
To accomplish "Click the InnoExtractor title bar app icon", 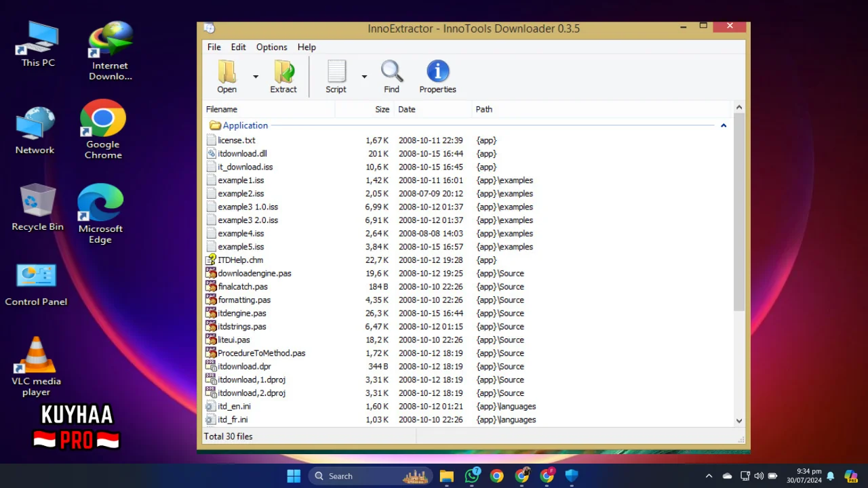I will 210,28.
